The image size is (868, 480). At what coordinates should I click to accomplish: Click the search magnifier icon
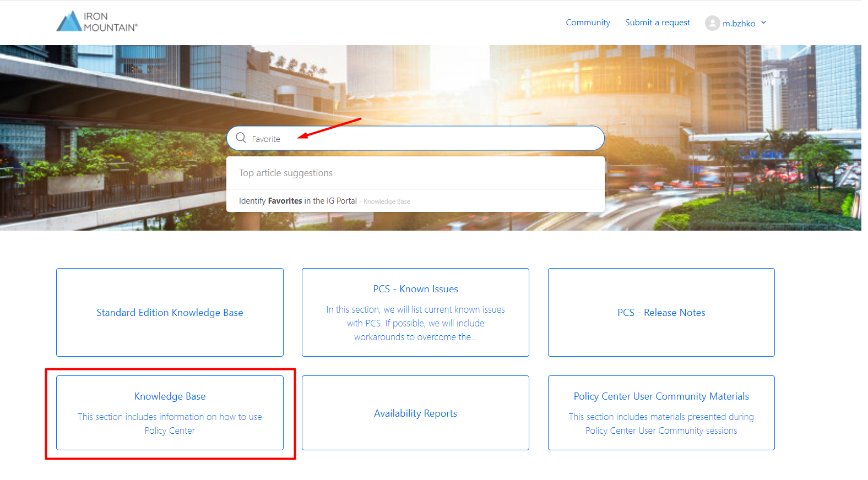tap(241, 138)
